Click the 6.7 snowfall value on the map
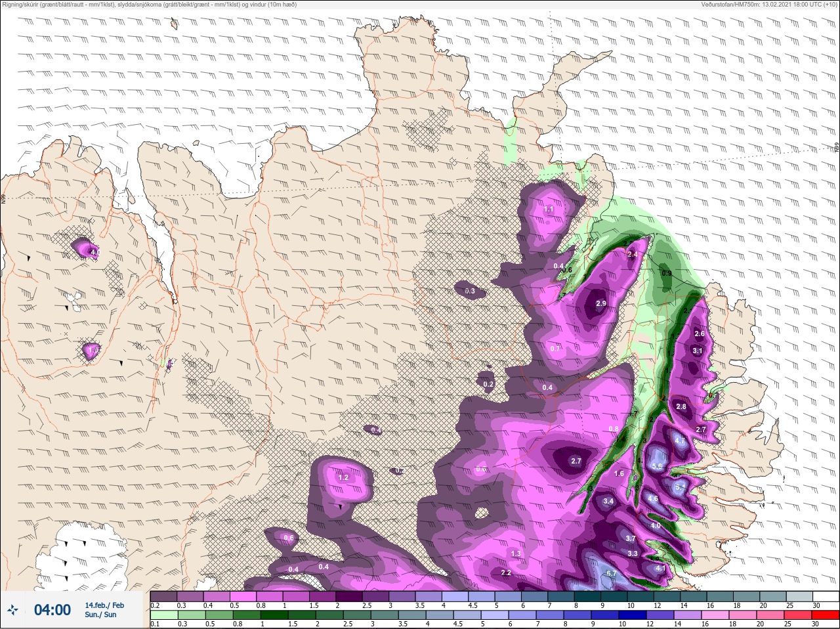 (612, 573)
